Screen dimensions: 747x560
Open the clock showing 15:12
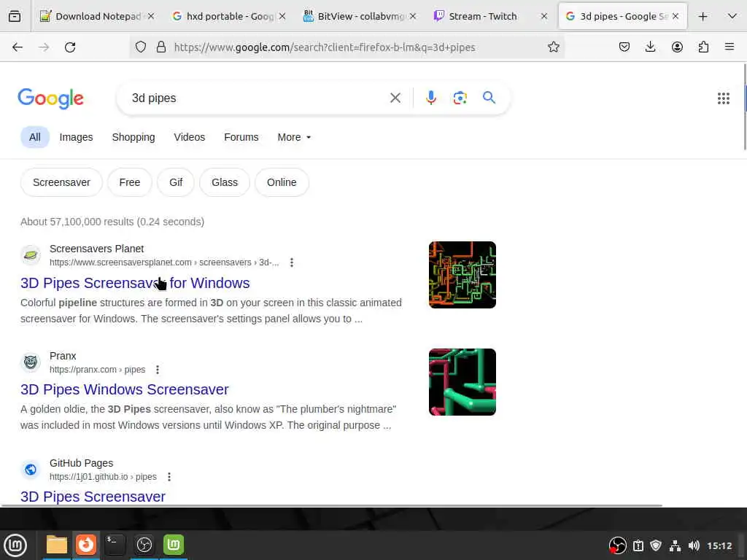[x=719, y=545]
